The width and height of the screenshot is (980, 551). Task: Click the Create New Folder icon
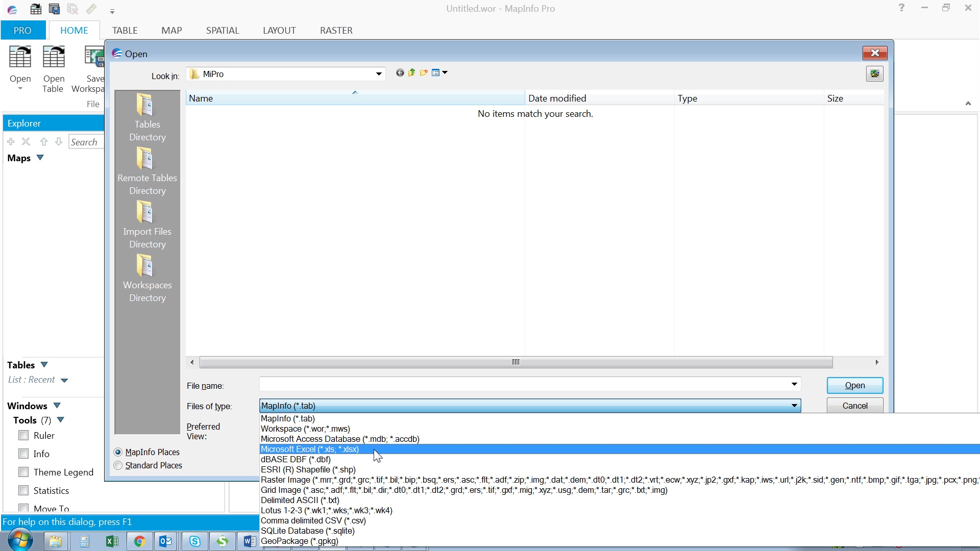click(x=424, y=73)
